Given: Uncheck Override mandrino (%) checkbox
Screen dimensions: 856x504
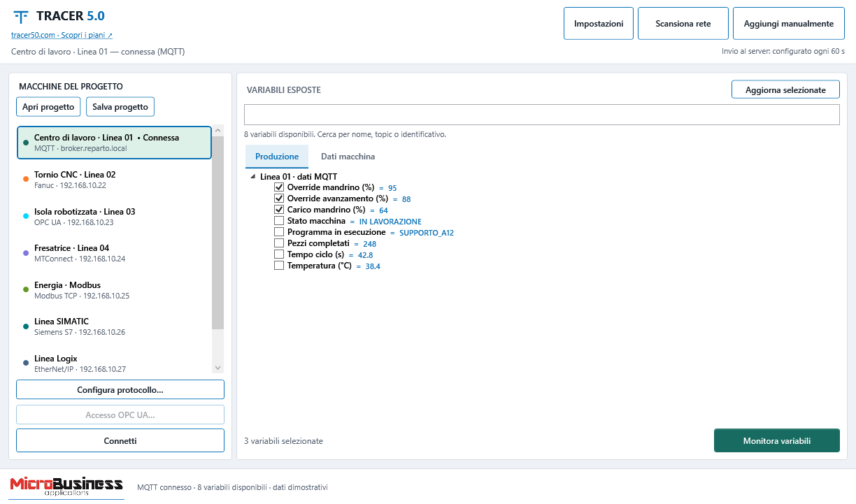Looking at the screenshot, I should click(279, 187).
